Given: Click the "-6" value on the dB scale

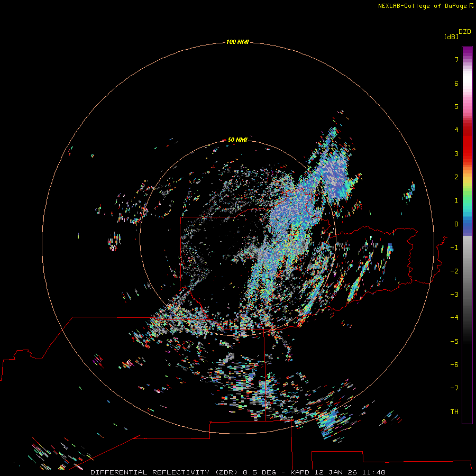Looking at the screenshot, I should (x=454, y=365).
